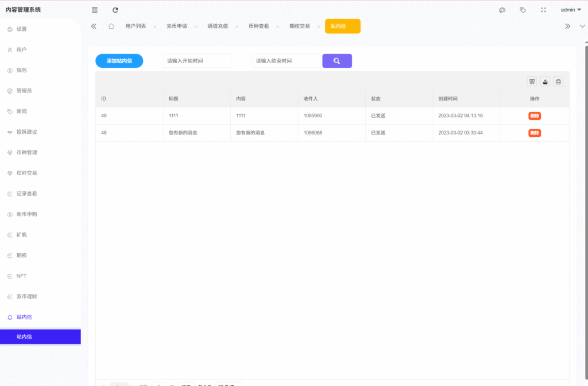Switch to the 期权交易 tab
Viewport: 588px width, 386px height.
pyautogui.click(x=300, y=26)
